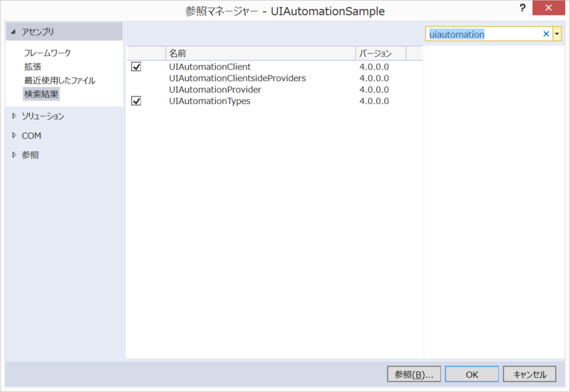Image resolution: width=570 pixels, height=392 pixels.
Task: Open 最近使用したファイル category
Action: [x=60, y=81]
